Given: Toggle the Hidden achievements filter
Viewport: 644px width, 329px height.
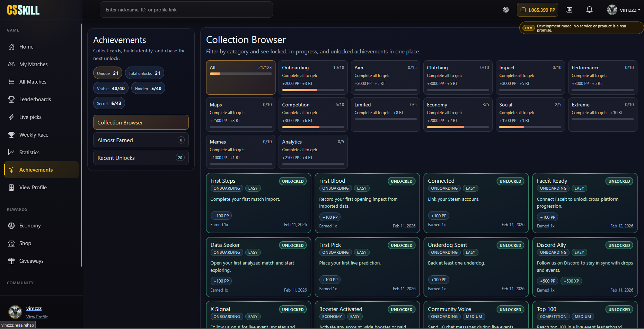Looking at the screenshot, I should tap(148, 88).
